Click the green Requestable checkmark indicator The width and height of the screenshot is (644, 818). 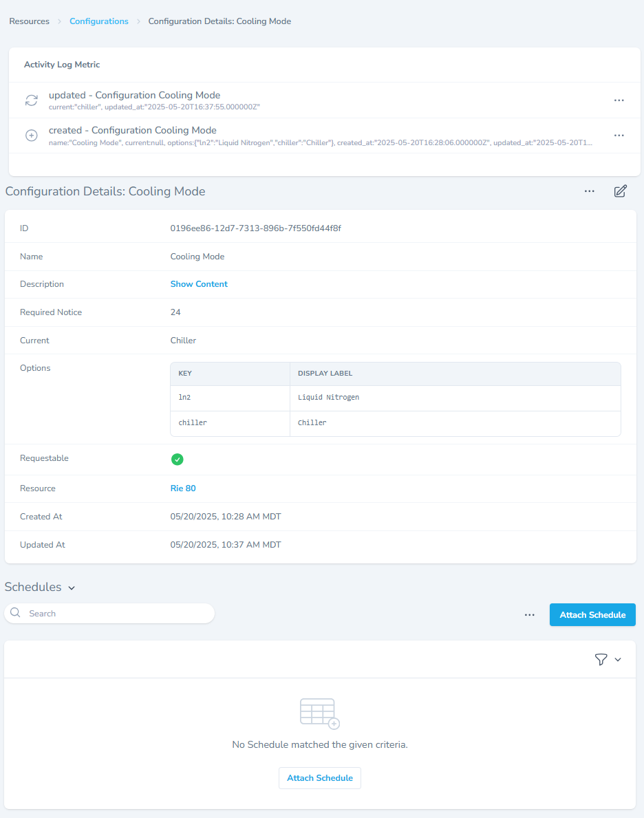click(x=178, y=460)
